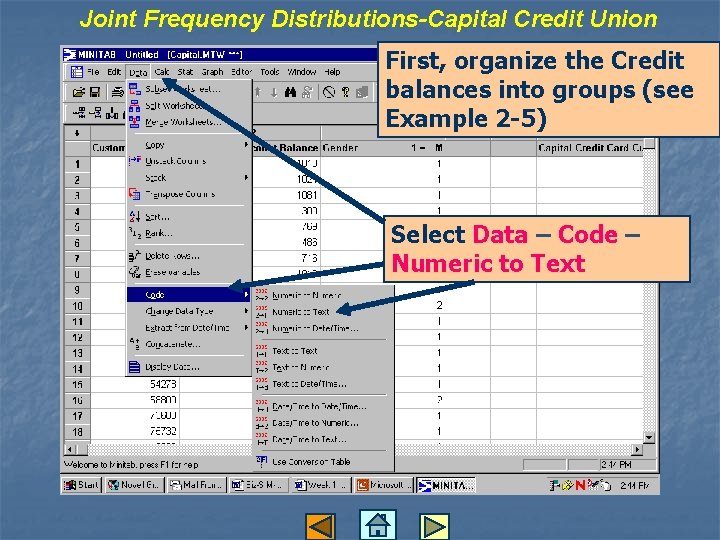Click the Merge Worksheets menu icon
Viewport: 720px width, 540px height.
click(135, 122)
